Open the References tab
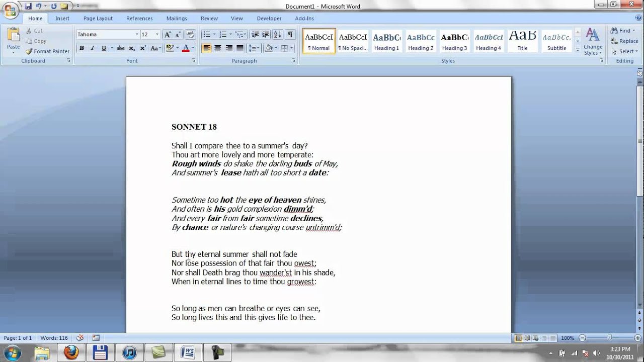The image size is (644, 362). click(x=139, y=18)
